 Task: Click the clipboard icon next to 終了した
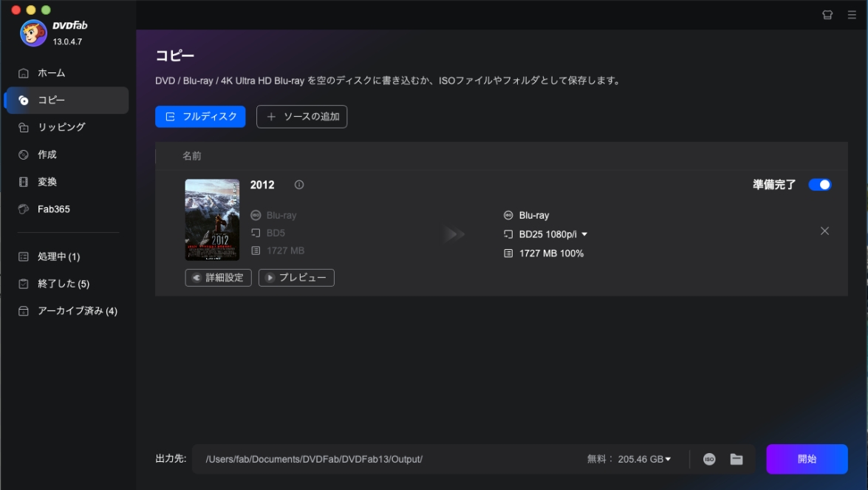23,284
